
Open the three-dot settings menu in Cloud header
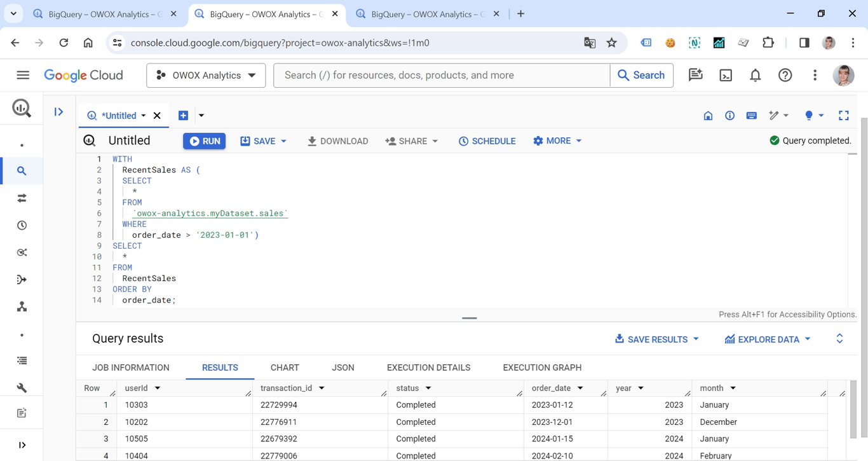coord(815,75)
